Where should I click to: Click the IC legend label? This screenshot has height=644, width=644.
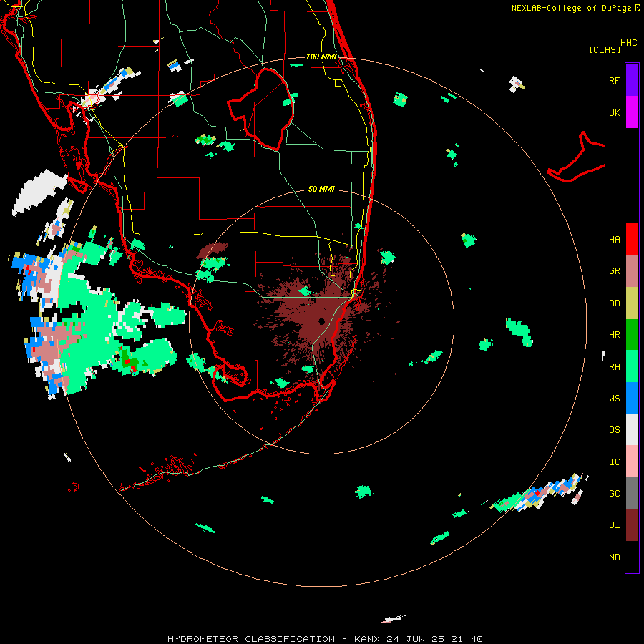tap(614, 462)
